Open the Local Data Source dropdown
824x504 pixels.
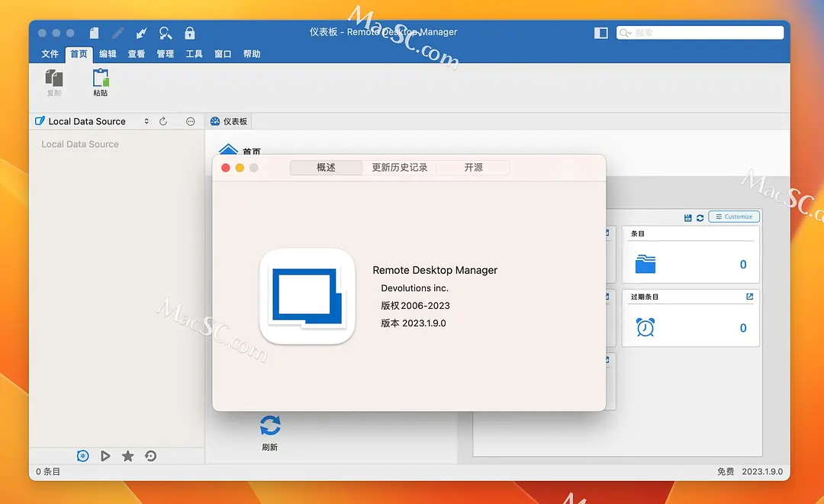click(92, 121)
